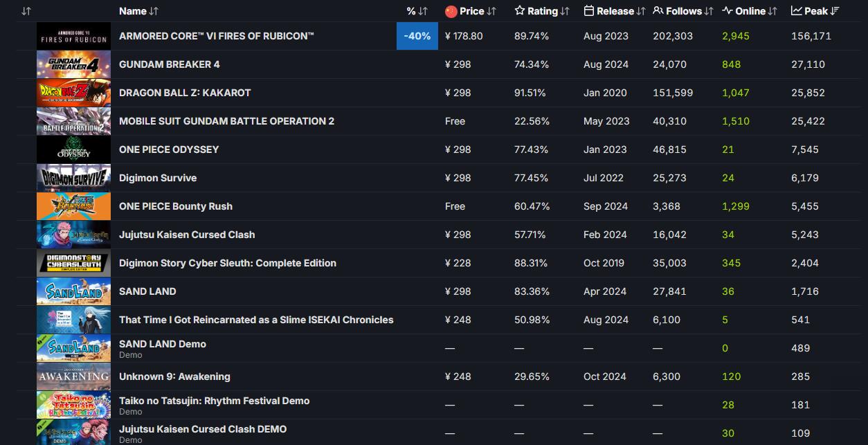Viewport: 868px width, 445px height.
Task: Sort by Peak players column header
Action: click(815, 11)
